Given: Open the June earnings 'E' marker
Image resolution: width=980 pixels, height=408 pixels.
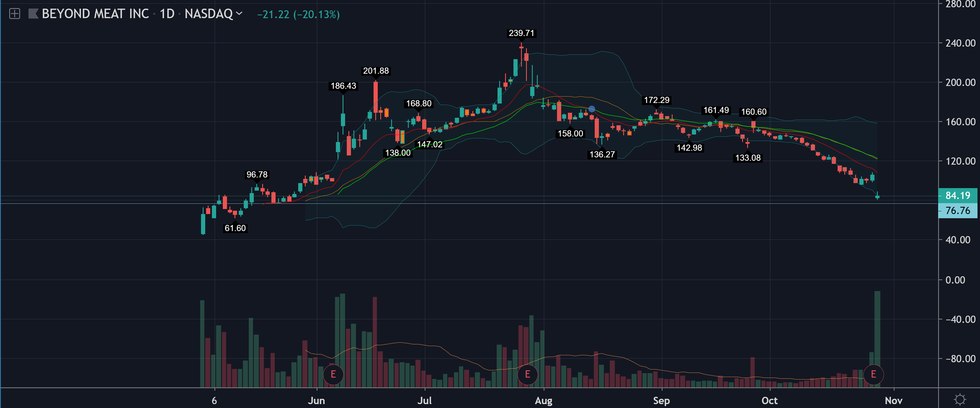Looking at the screenshot, I should click(333, 374).
